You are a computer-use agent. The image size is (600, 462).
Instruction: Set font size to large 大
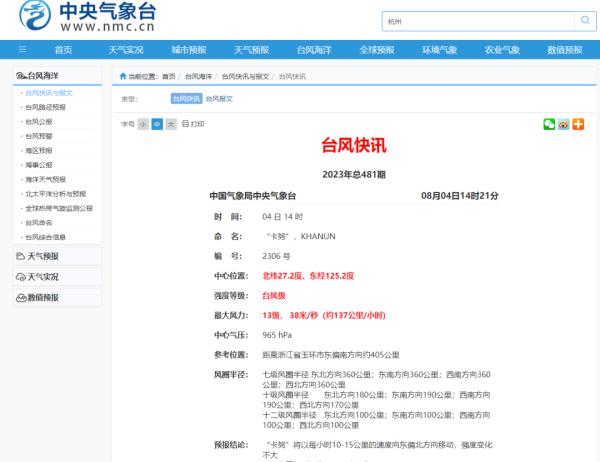coord(171,124)
